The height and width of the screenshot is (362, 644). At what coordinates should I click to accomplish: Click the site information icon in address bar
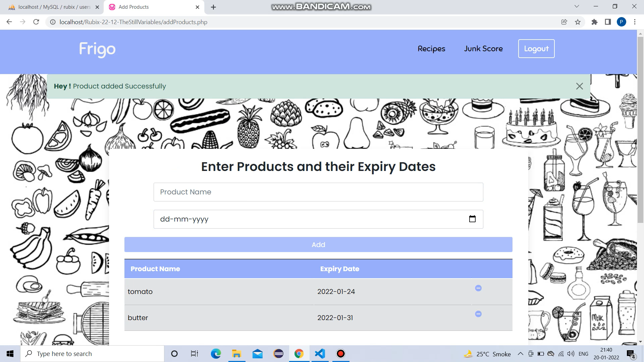tap(53, 22)
